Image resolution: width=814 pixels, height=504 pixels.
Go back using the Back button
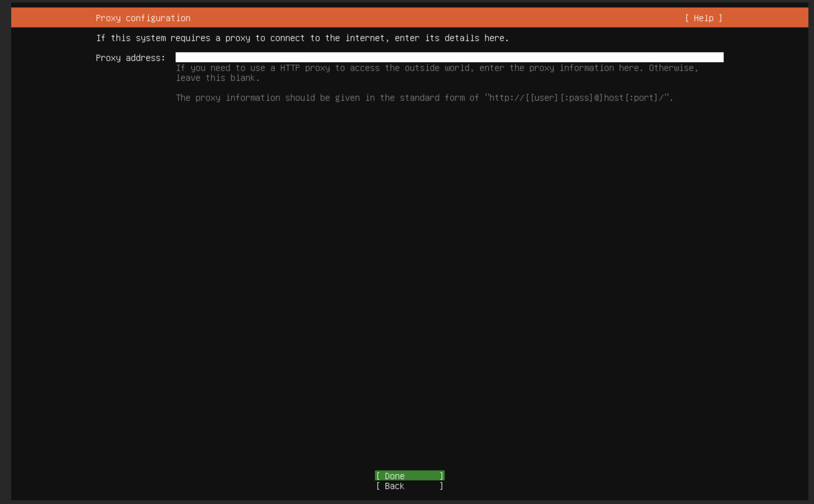coord(410,486)
